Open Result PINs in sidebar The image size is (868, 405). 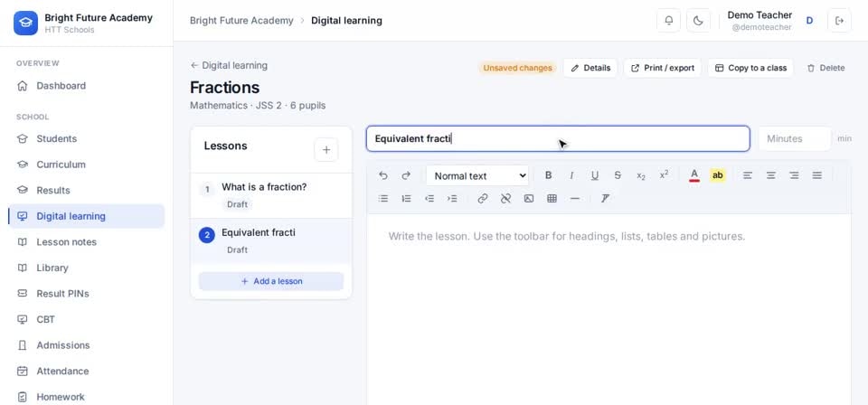(87, 293)
